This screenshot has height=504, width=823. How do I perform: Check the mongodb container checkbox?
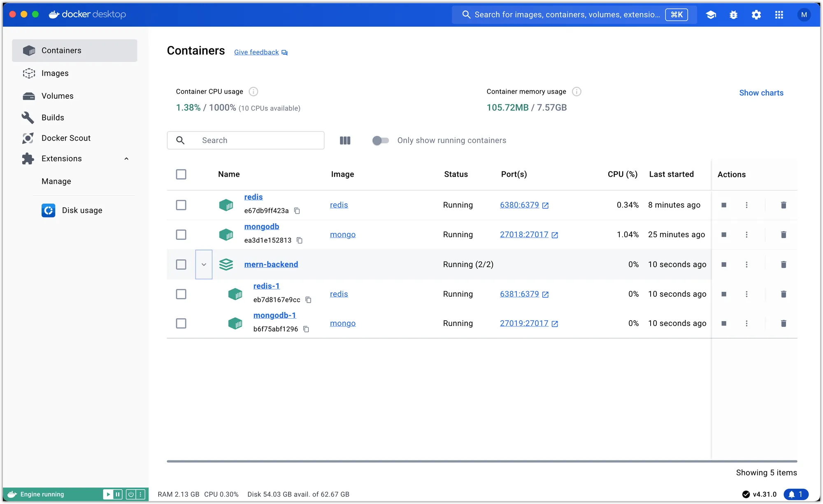pos(181,235)
